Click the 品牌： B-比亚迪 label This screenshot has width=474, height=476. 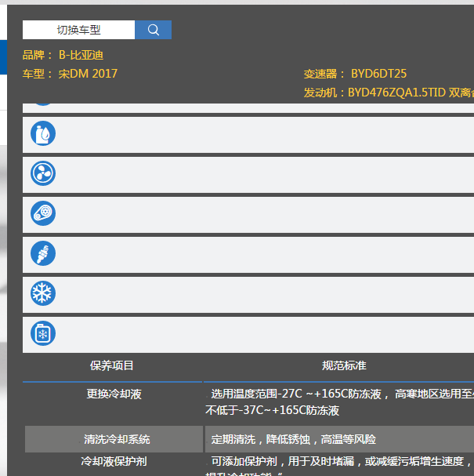[x=63, y=55]
